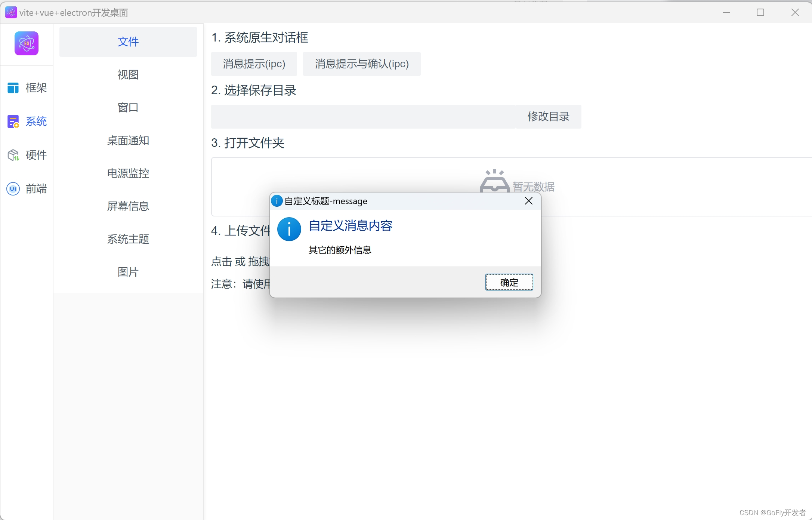The width and height of the screenshot is (812, 520).
Task: Click the title bar app icon
Action: [11, 12]
